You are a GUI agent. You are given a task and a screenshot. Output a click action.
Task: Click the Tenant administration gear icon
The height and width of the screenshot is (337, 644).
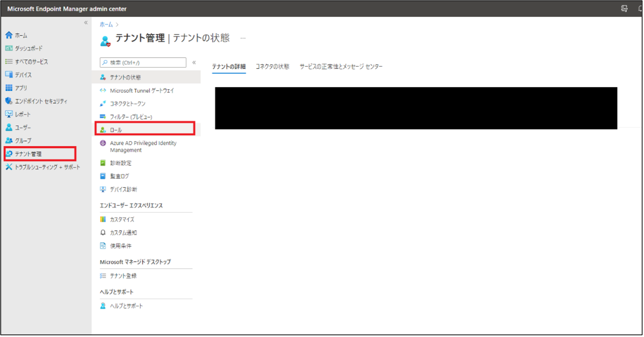(9, 154)
